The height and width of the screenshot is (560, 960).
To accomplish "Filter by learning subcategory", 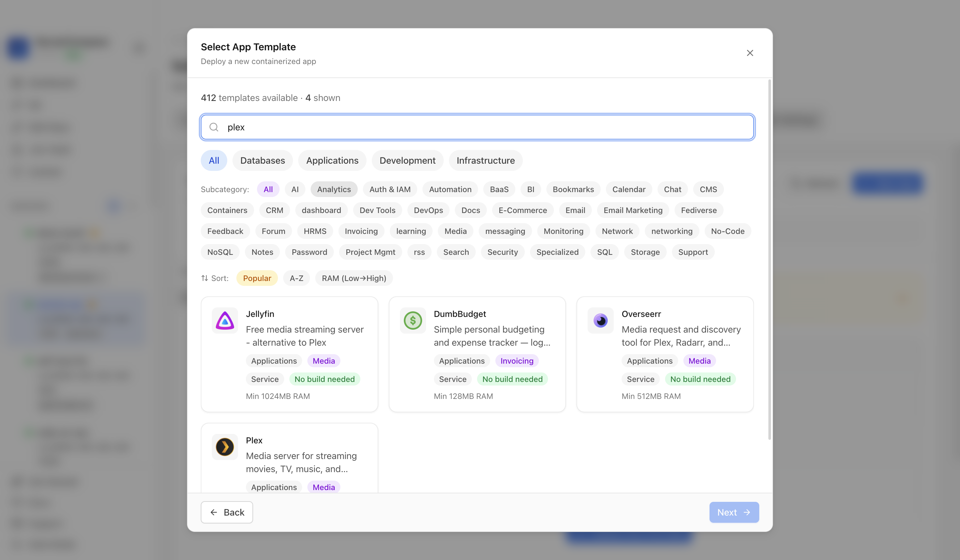I will [411, 231].
